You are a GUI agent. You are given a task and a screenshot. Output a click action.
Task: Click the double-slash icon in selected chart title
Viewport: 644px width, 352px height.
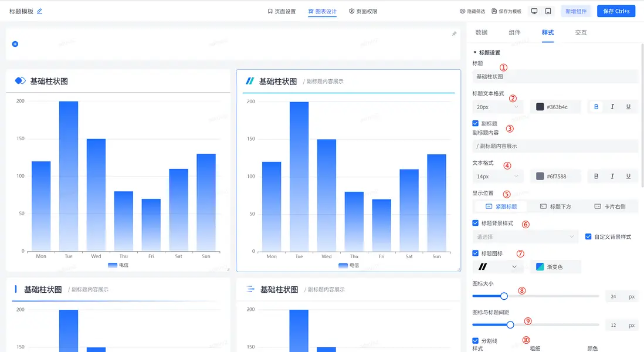tap(250, 82)
